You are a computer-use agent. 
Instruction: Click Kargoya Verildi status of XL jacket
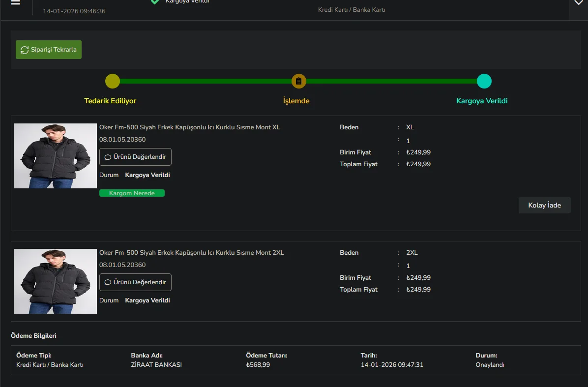coord(147,175)
